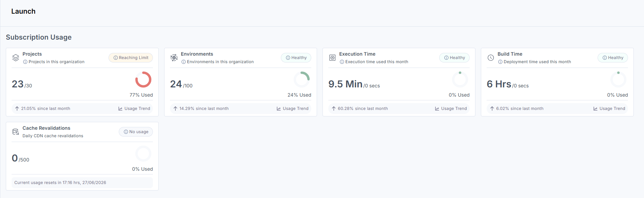
Task: Click the up arrow next to 6.02%
Action: 492,109
